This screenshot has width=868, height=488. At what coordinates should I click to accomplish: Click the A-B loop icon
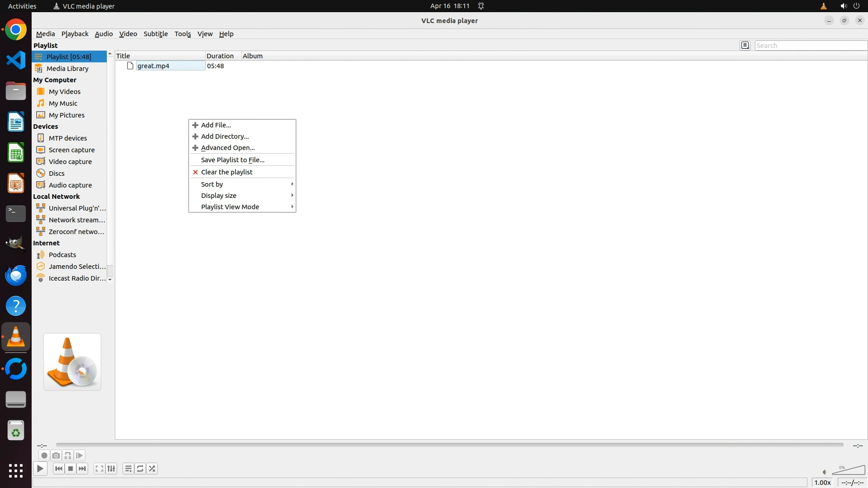[68, 455]
